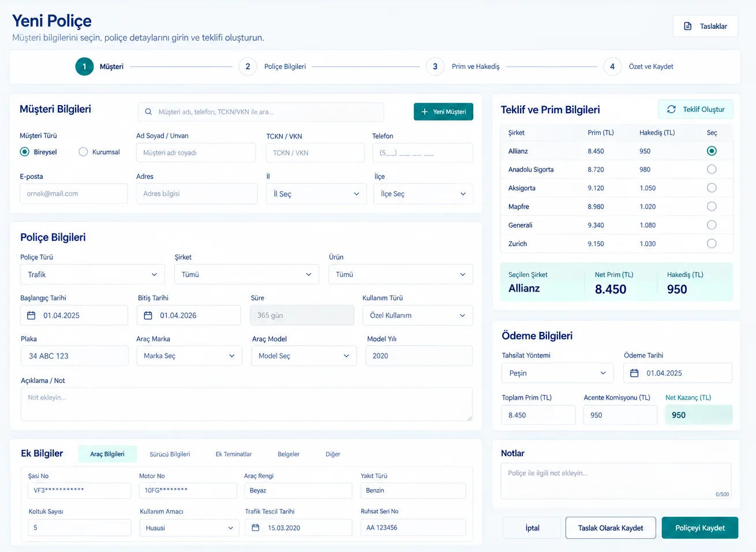The image size is (756, 552).
Task: Open the Tahsilat Yöntemi dropdown
Action: (x=557, y=373)
